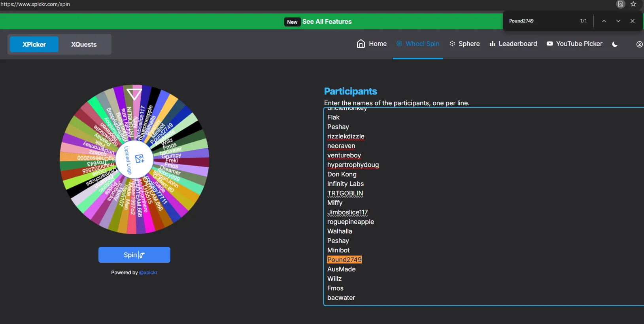644x324 pixels.
Task: Click the 1/1 match counter in find bar
Action: coord(584,21)
